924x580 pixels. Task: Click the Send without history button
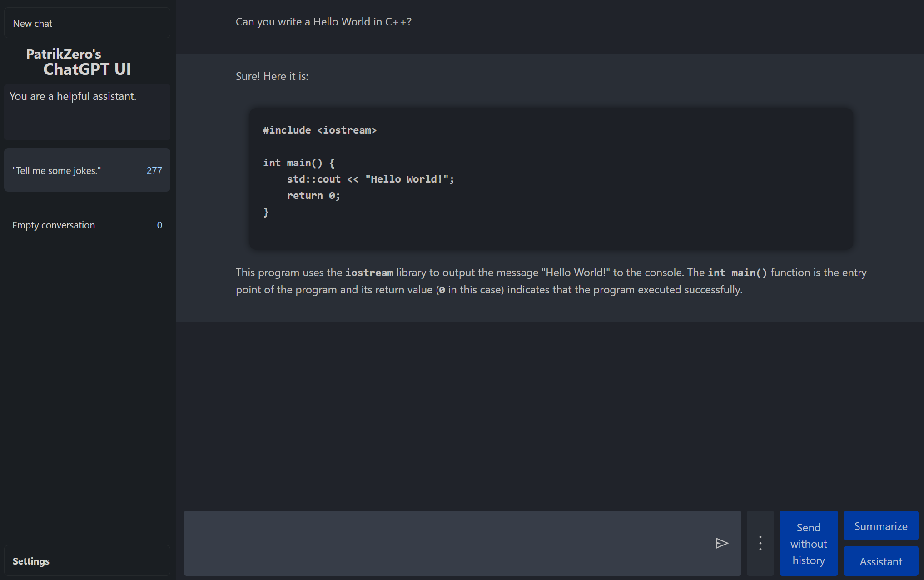(x=808, y=543)
